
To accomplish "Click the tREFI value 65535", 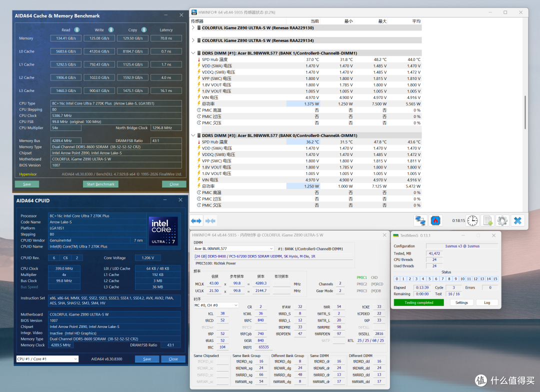I will tap(264, 347).
